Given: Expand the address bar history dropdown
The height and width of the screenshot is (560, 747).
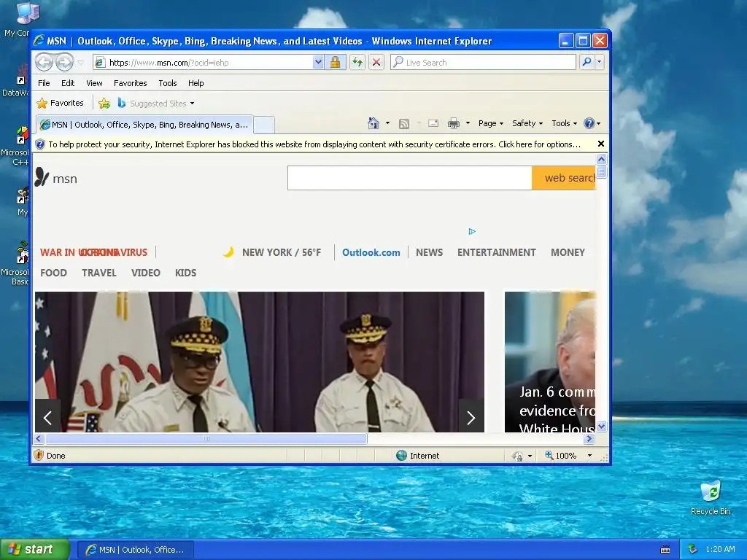Looking at the screenshot, I should click(318, 63).
